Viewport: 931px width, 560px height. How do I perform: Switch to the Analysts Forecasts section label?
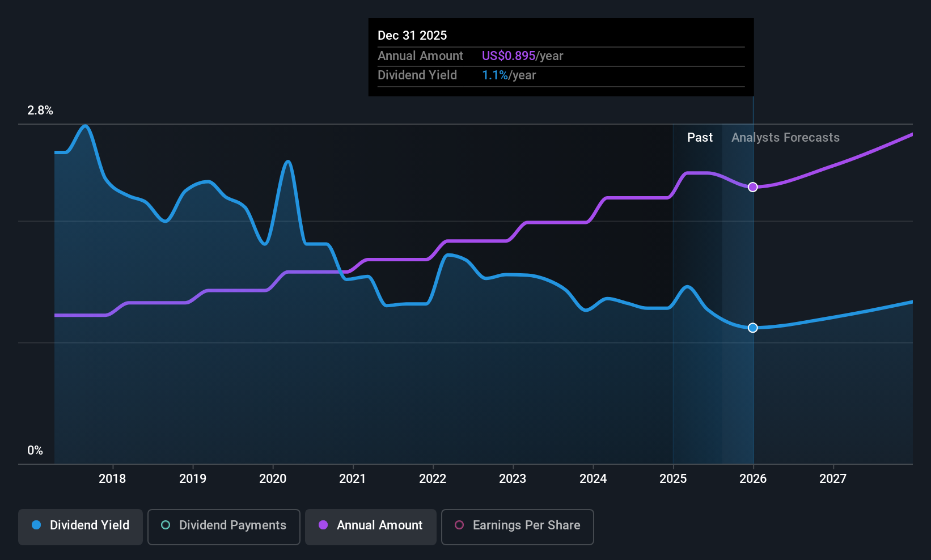pos(785,137)
